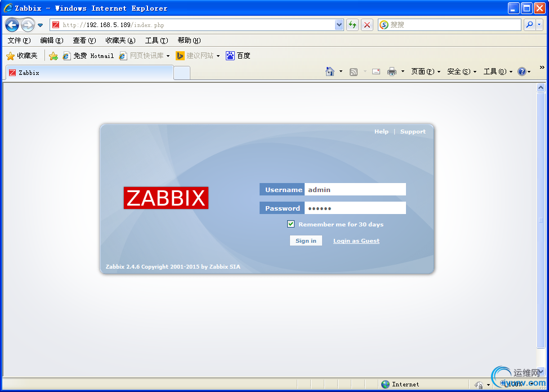Viewport: 549px width, 392px height.
Task: Open the 查看(V) menu
Action: pyautogui.click(x=84, y=41)
